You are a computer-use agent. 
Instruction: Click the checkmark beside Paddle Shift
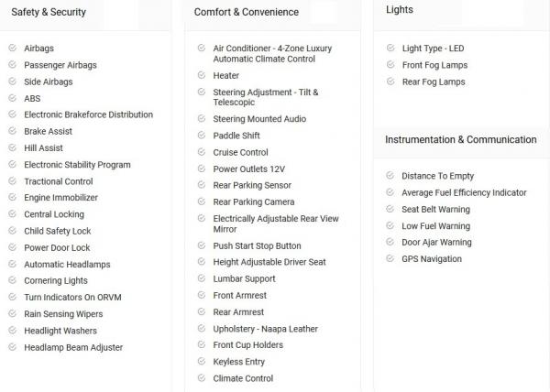click(201, 136)
